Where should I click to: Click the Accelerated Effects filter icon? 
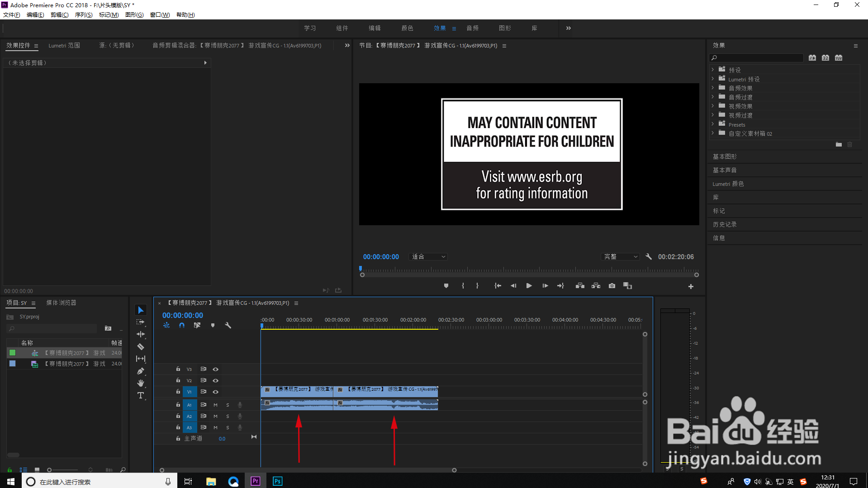812,58
